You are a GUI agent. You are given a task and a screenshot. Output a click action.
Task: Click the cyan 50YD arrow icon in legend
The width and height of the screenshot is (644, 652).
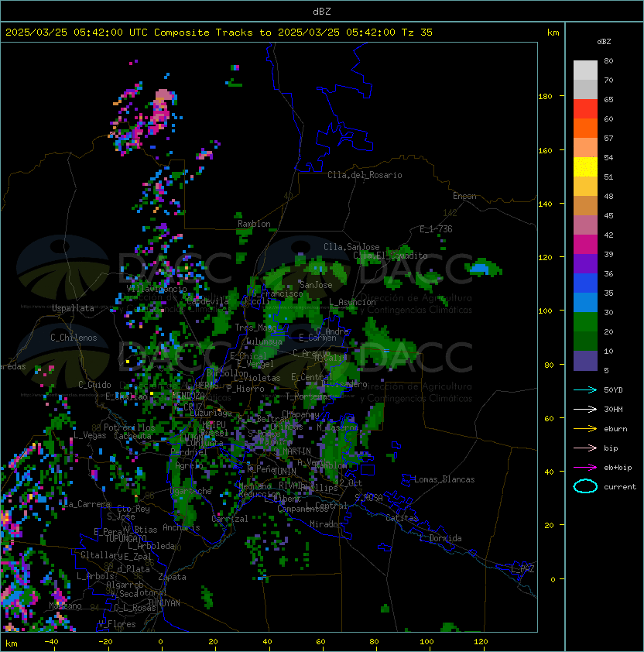coord(585,389)
